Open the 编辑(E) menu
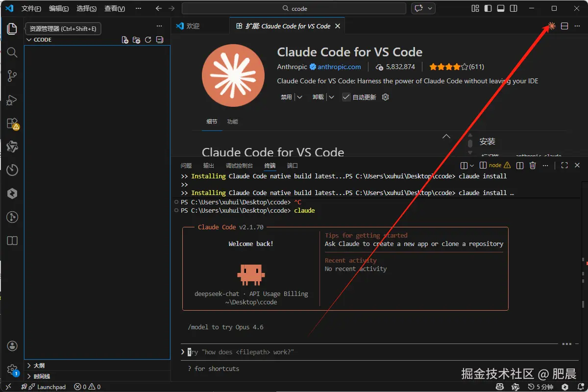The width and height of the screenshot is (588, 392). click(x=59, y=8)
